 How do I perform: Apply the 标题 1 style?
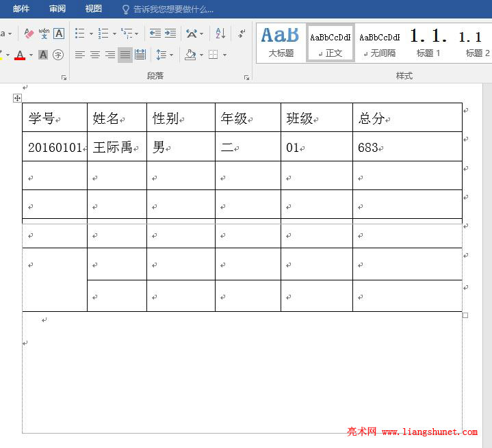click(428, 43)
